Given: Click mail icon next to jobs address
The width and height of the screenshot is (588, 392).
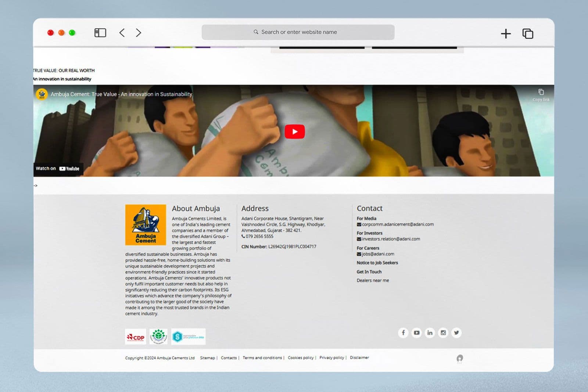Looking at the screenshot, I should tap(359, 254).
